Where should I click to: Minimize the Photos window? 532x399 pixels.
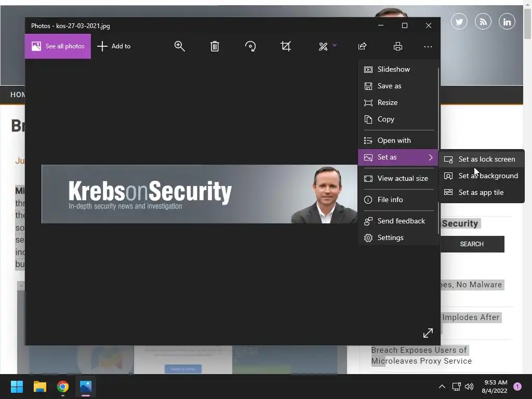pos(381,25)
